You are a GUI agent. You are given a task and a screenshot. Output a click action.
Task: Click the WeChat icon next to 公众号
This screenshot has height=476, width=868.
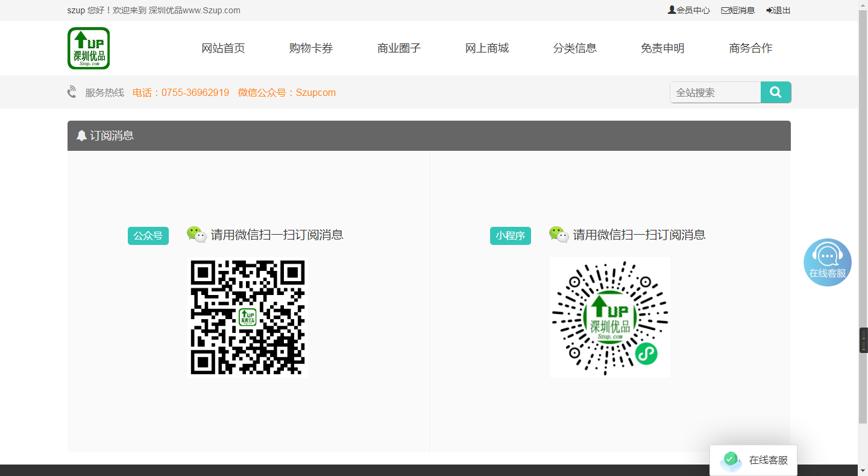pos(197,235)
